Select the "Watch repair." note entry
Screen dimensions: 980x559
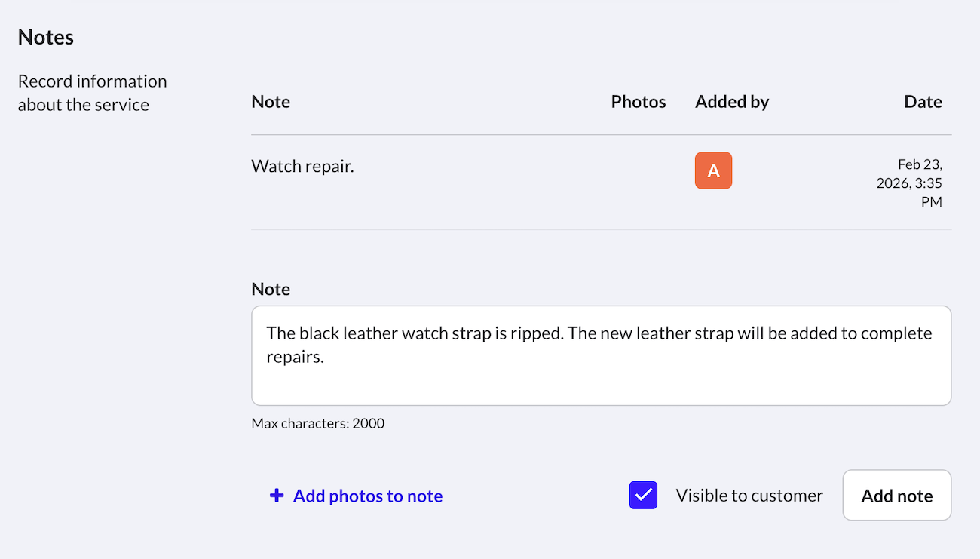point(302,166)
